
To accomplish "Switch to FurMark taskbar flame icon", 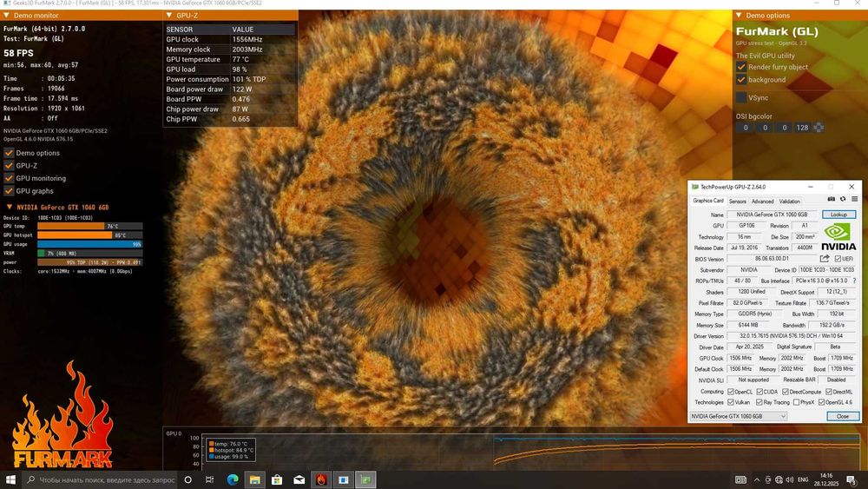I will [321, 479].
